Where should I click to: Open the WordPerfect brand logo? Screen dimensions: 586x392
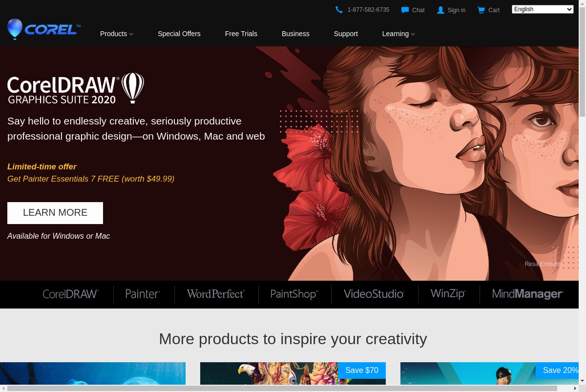pyautogui.click(x=215, y=294)
